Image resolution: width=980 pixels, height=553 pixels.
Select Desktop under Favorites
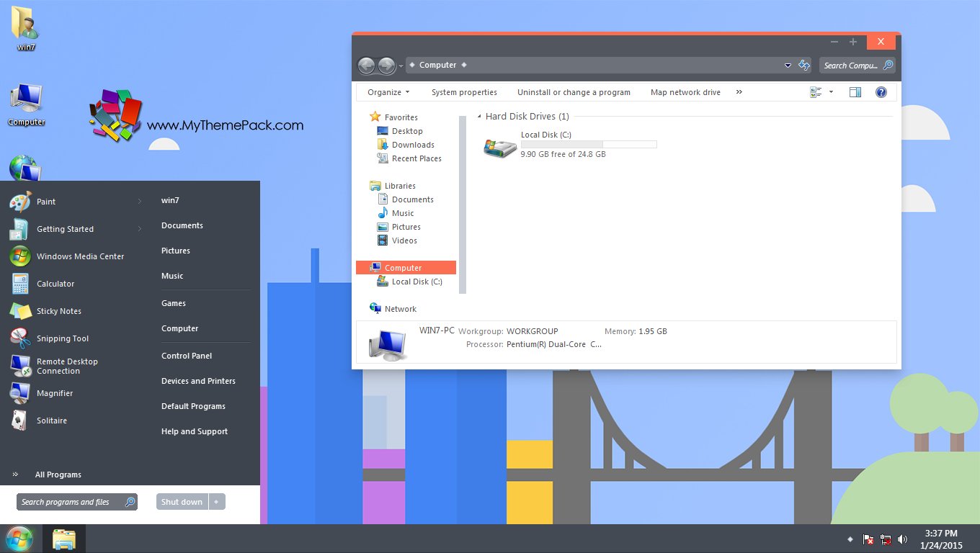click(407, 131)
